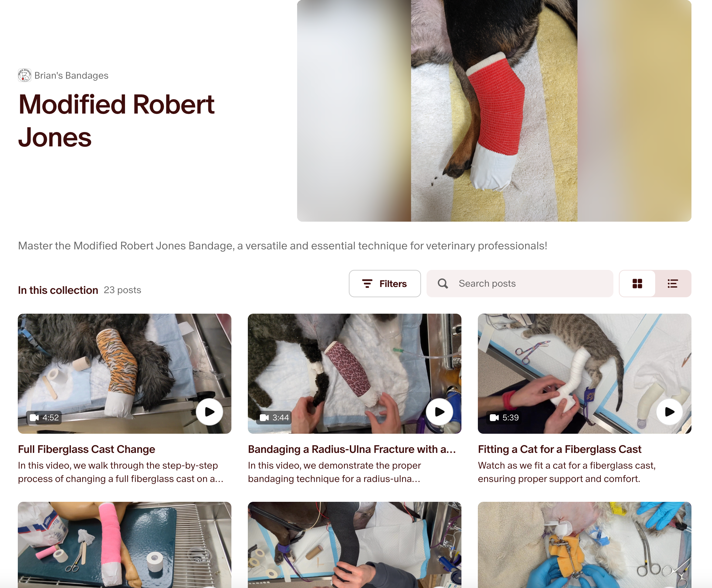Play the Full Fiberglass Cast Change video
The width and height of the screenshot is (712, 588).
pos(209,412)
